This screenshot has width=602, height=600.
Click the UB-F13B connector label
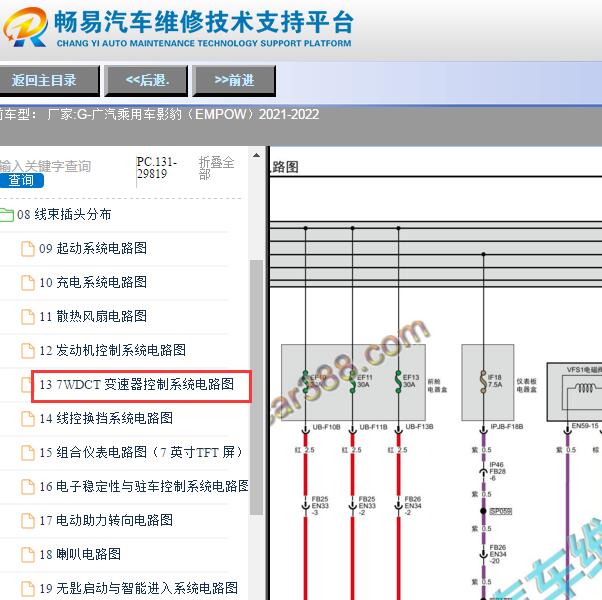419,427
